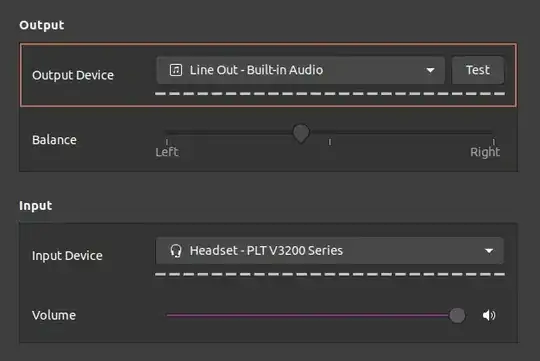
Task: Click the output level meter dashes
Action: coord(330,94)
